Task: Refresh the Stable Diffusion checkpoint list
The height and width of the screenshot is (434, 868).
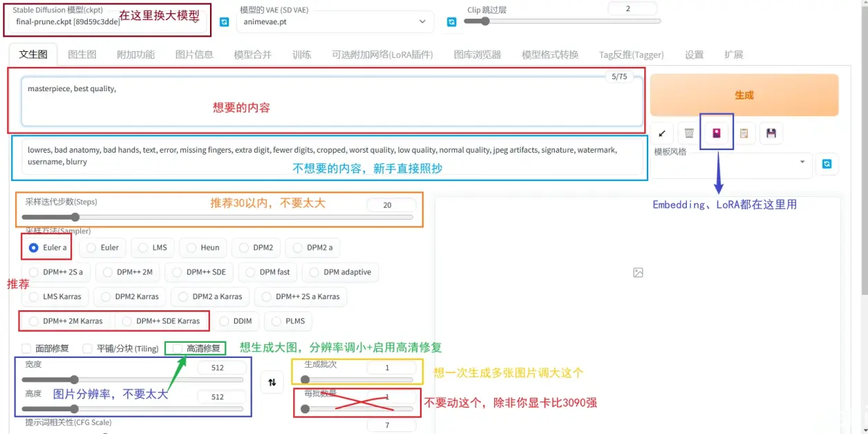Action: (x=224, y=22)
